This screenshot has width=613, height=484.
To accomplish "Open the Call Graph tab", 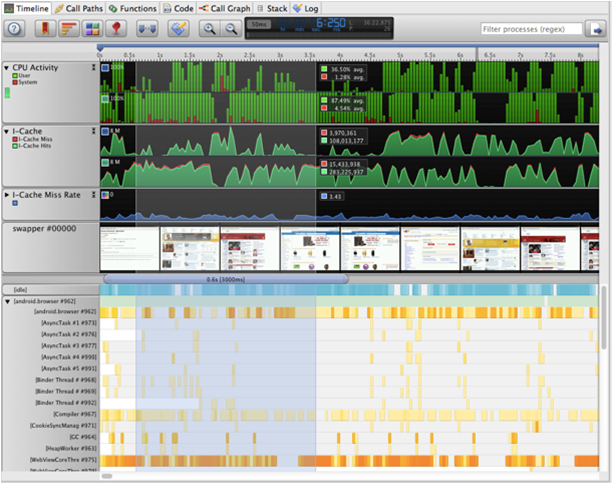I will tap(224, 8).
